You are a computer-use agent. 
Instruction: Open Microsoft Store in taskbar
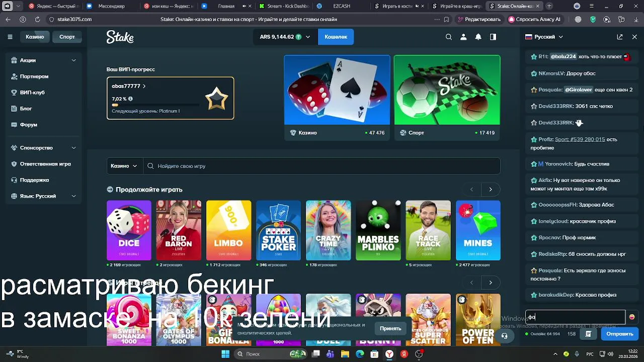pyautogui.click(x=374, y=354)
